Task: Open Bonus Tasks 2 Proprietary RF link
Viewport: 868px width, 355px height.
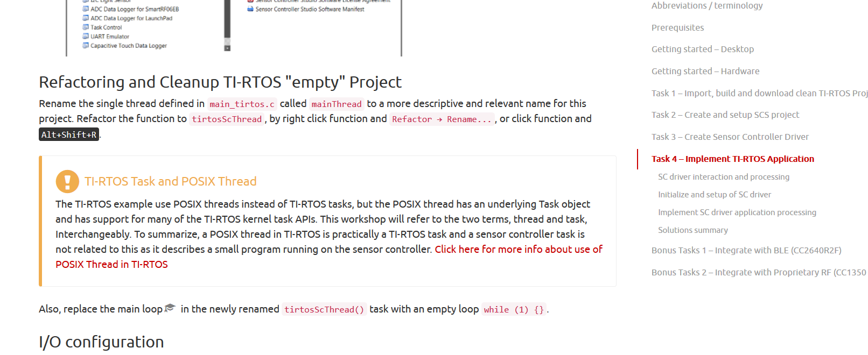Action: tap(759, 272)
